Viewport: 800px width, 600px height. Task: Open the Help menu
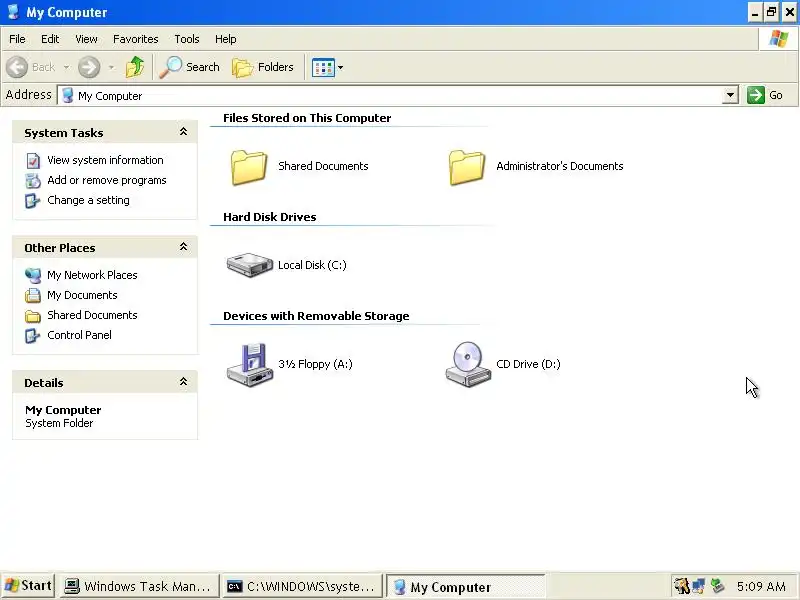click(x=226, y=39)
